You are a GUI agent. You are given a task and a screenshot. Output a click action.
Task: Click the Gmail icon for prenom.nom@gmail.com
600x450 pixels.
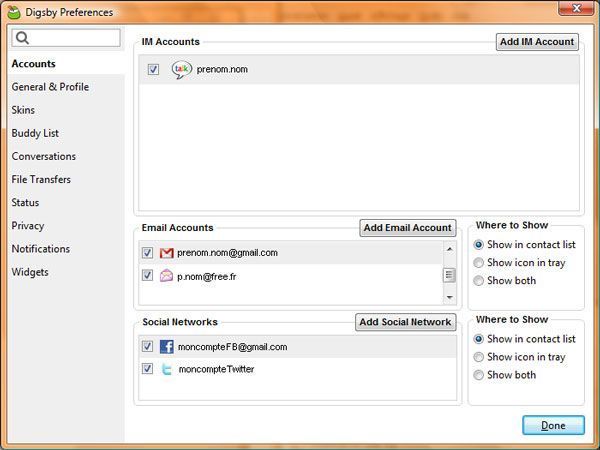[x=166, y=253]
